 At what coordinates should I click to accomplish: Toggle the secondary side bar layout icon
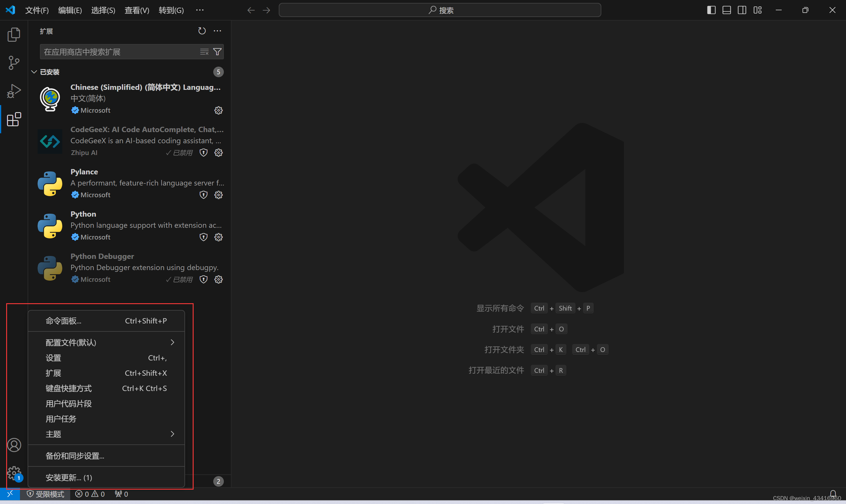click(742, 10)
